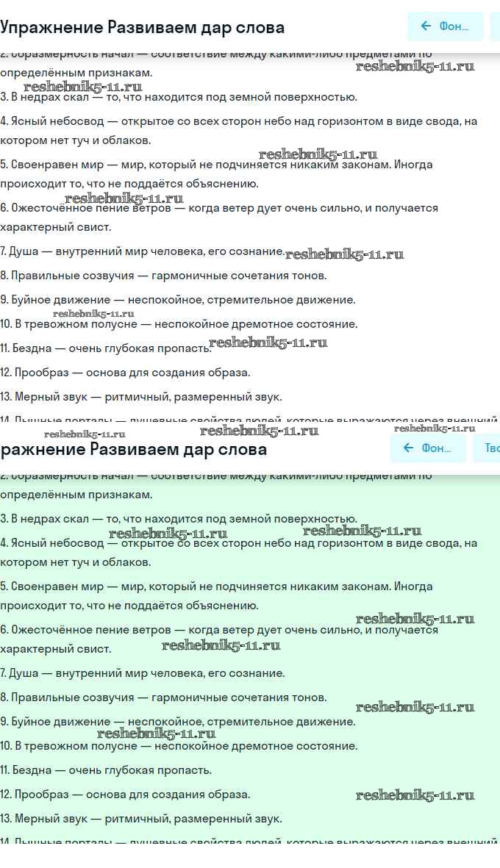The image size is (500, 868).
Task: Click the left arrow icon in the top white header
Action: [x=426, y=26]
